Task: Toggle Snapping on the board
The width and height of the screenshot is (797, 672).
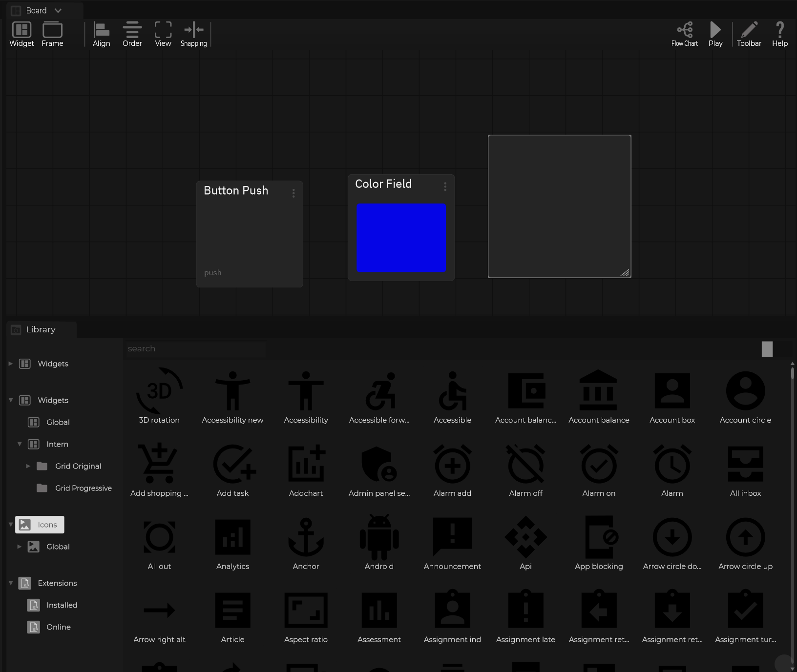Action: 193,34
